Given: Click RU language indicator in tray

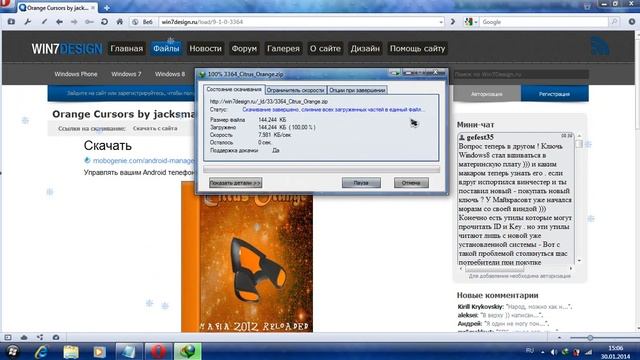Looking at the screenshot, I should coord(529,351).
